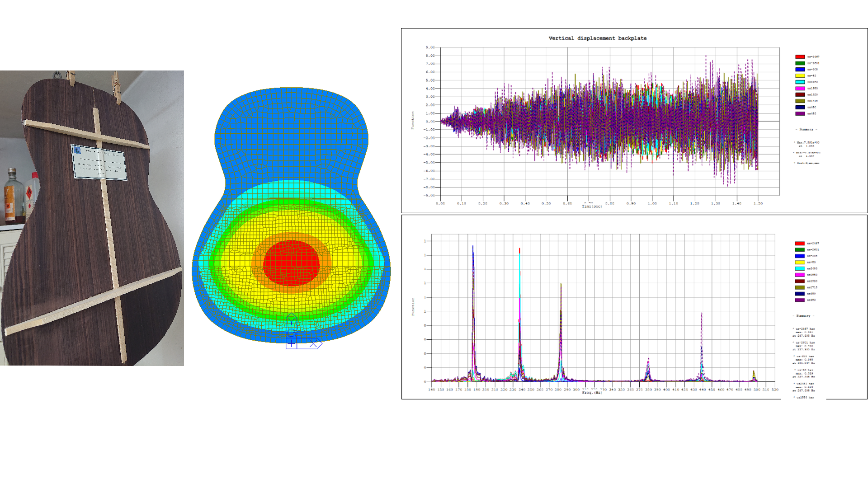Screen dimensions: 868x488
Task: Click the green legend swatch in the time chart
Action: (x=800, y=63)
